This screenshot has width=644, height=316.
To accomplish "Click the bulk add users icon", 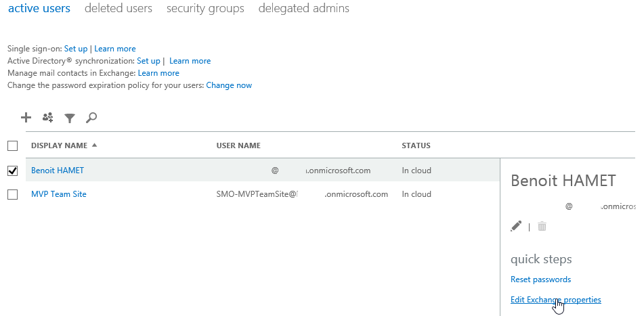I will (x=47, y=118).
